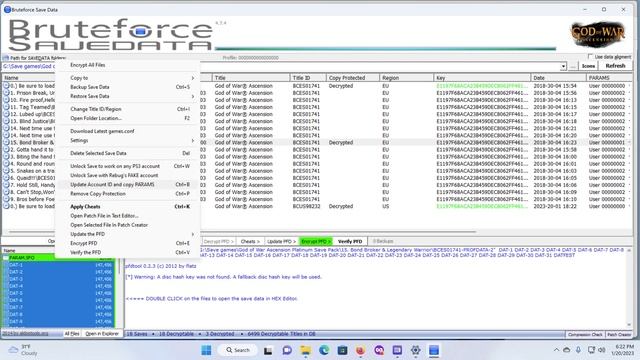Click save icon beside '13. Blind Justice' row
640x360 pixels.
pos(6,121)
